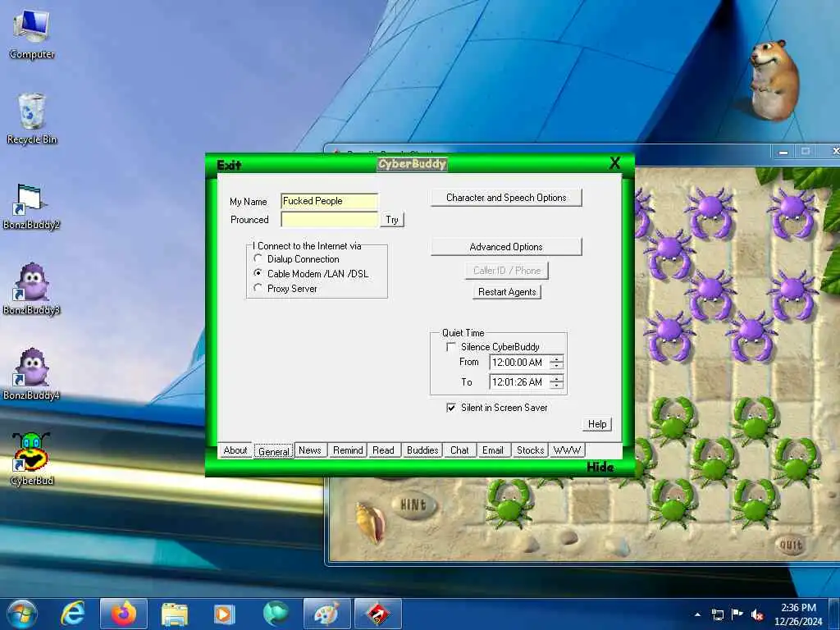Click the taskbar clock and date
This screenshot has width=840, height=630.
798,614
